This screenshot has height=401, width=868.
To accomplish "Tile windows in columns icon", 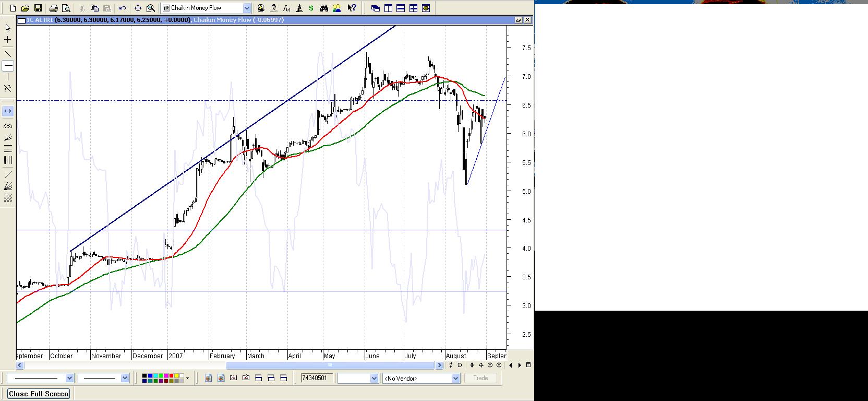I will pyautogui.click(x=388, y=8).
